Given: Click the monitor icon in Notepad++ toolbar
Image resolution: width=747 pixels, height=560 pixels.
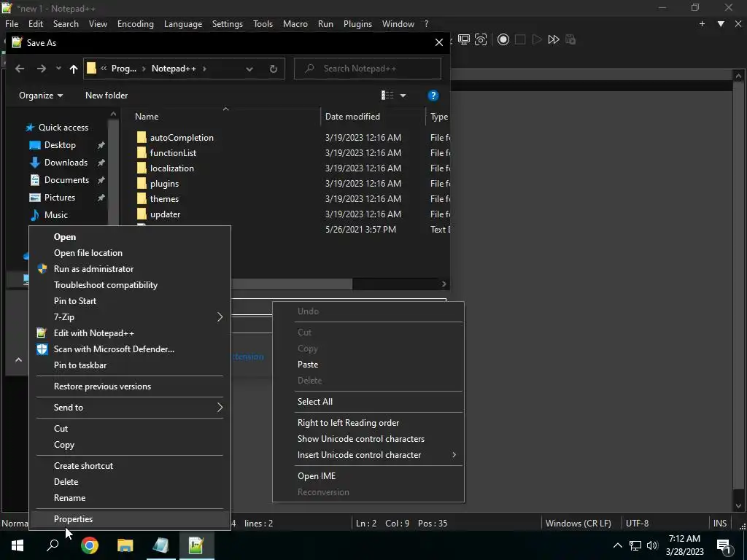Looking at the screenshot, I should 463,39.
